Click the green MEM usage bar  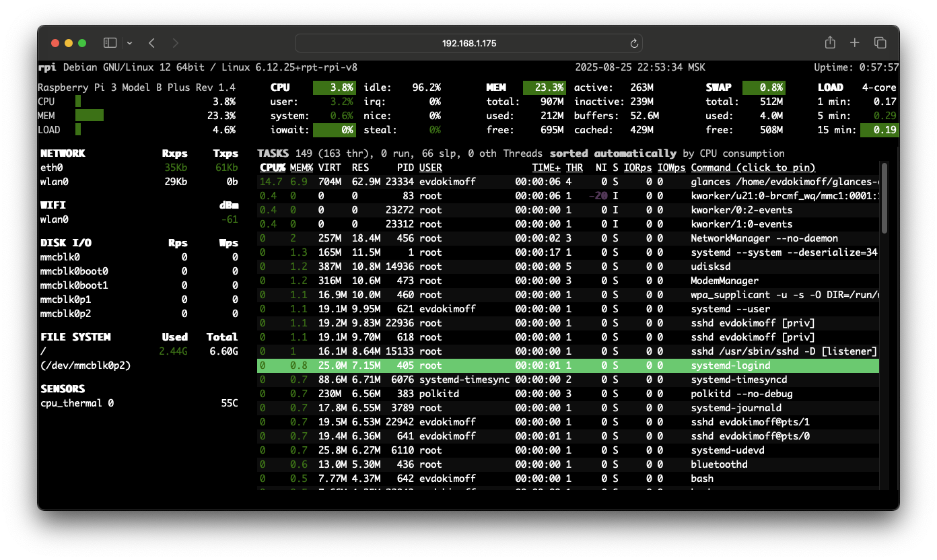[90, 116]
